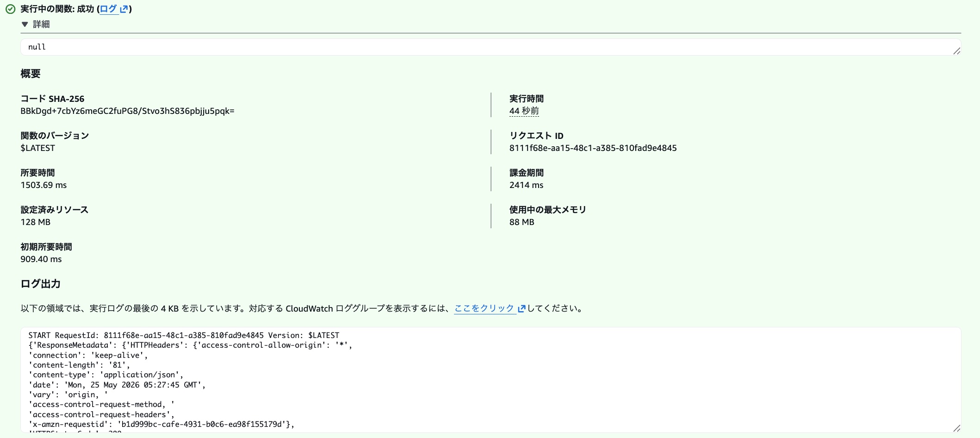Click external-link icon after ここをクリック
The image size is (980, 438).
coord(521,309)
